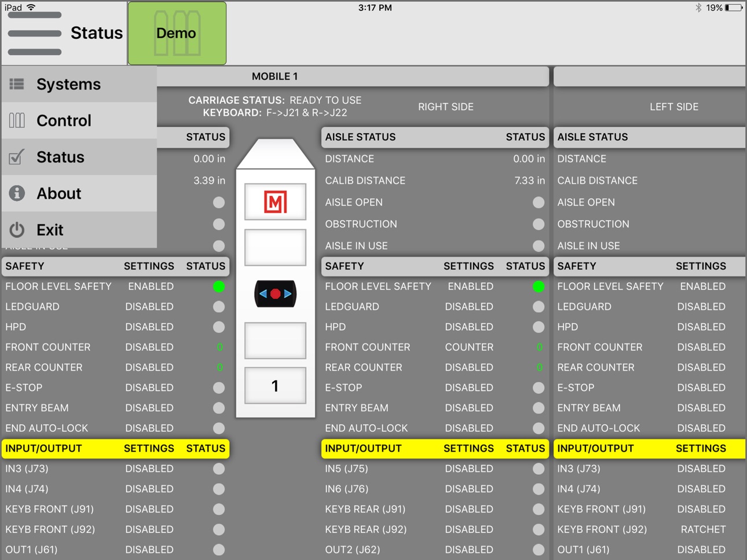Tap left panel IN3 (J73) DISABLED setting
This screenshot has width=747, height=560.
[x=149, y=469]
